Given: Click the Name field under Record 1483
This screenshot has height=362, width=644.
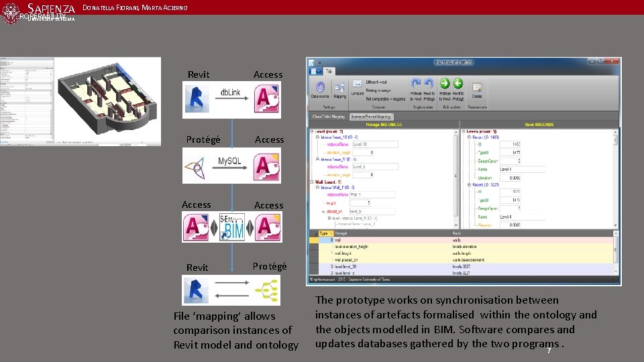Looking at the screenshot, I should point(522,169).
